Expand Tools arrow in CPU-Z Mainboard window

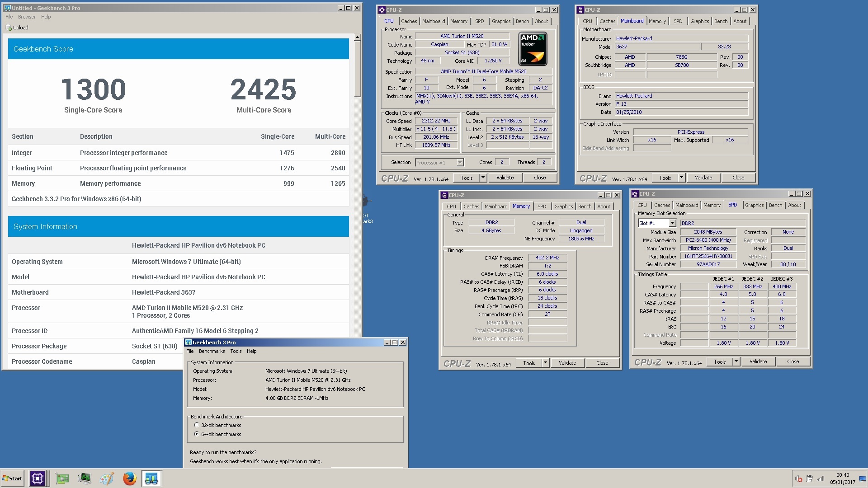click(681, 178)
